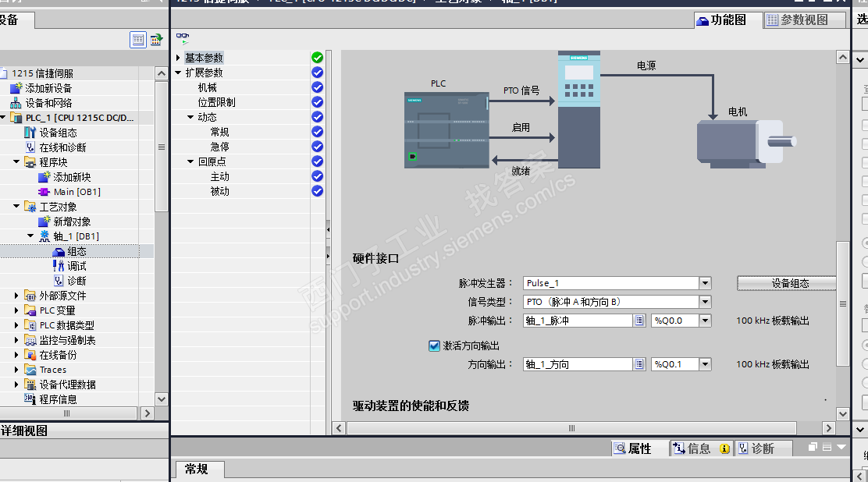Click the PLC device image in diagram

click(x=446, y=130)
